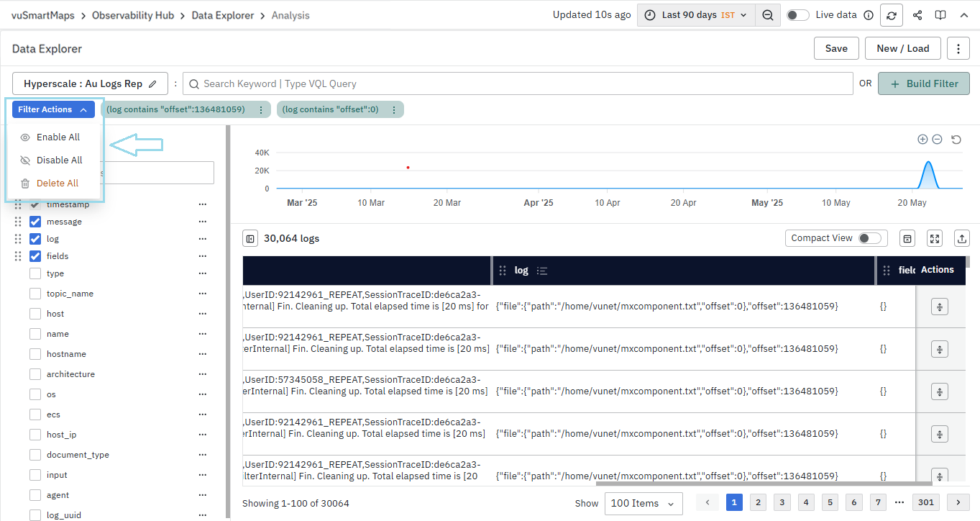Image resolution: width=980 pixels, height=521 pixels.
Task: Enable the Compact View toggle
Action: tap(869, 238)
